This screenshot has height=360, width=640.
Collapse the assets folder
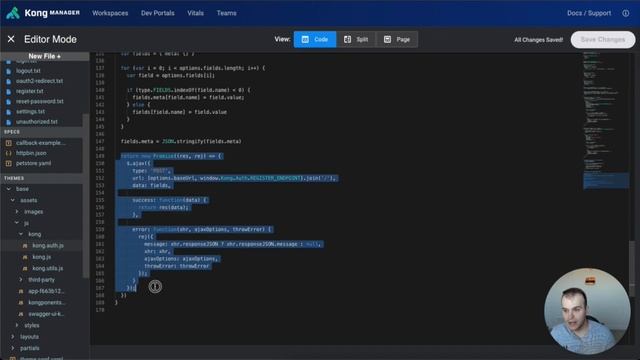(x=13, y=200)
